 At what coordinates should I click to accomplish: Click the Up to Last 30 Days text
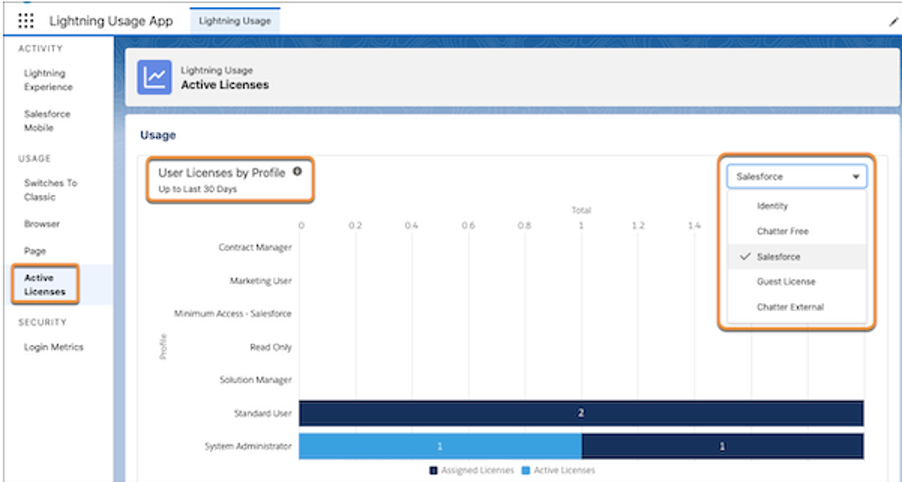197,189
